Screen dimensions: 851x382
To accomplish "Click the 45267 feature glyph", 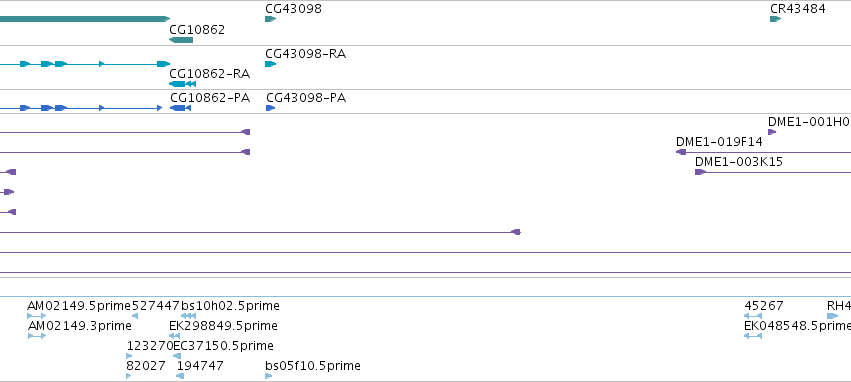I will (x=753, y=316).
